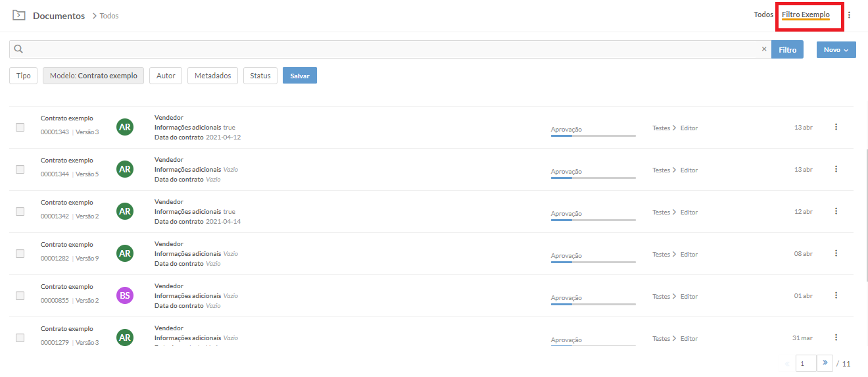The width and height of the screenshot is (868, 377).
Task: Open options menu for document 00001282
Action: pos(836,253)
